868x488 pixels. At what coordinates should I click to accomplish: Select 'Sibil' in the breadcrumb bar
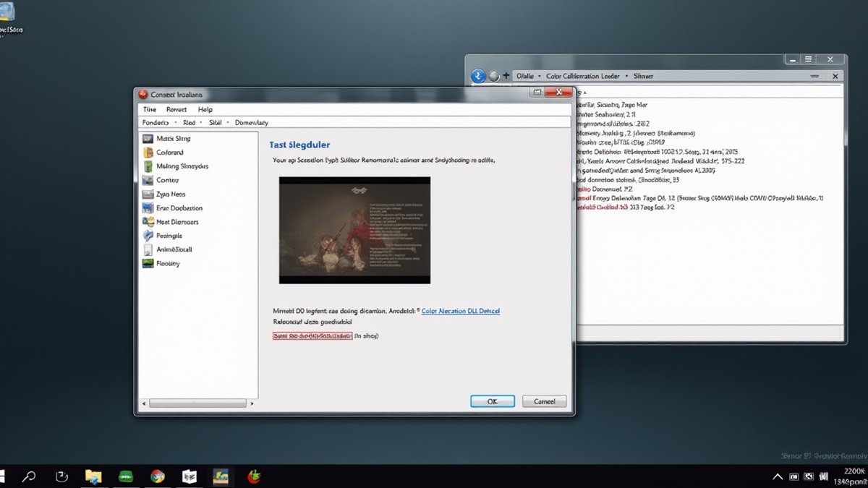pos(216,123)
